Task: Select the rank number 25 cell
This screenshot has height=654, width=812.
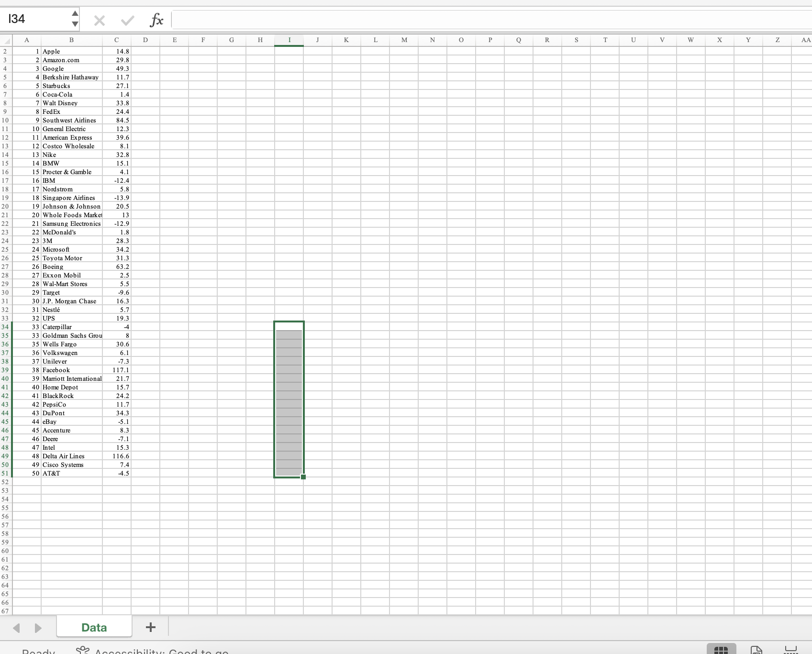Action: [27, 258]
